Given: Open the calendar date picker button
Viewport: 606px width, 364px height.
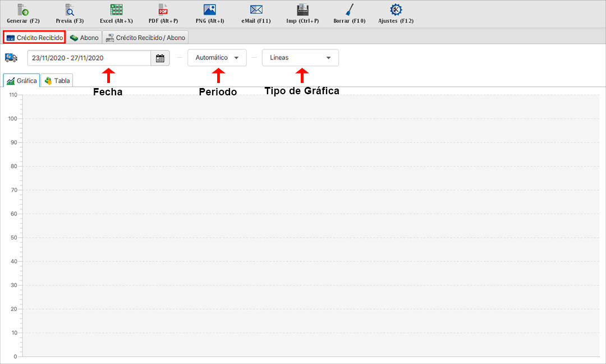Looking at the screenshot, I should [x=160, y=58].
